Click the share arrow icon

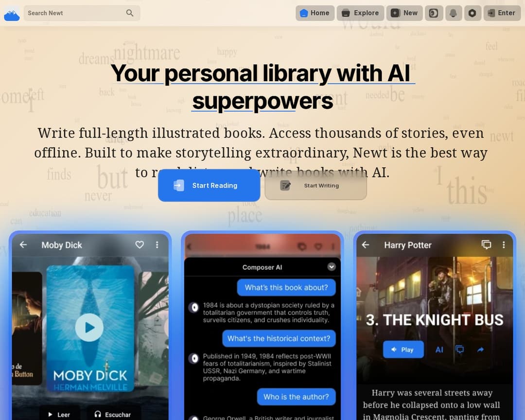[x=480, y=350]
